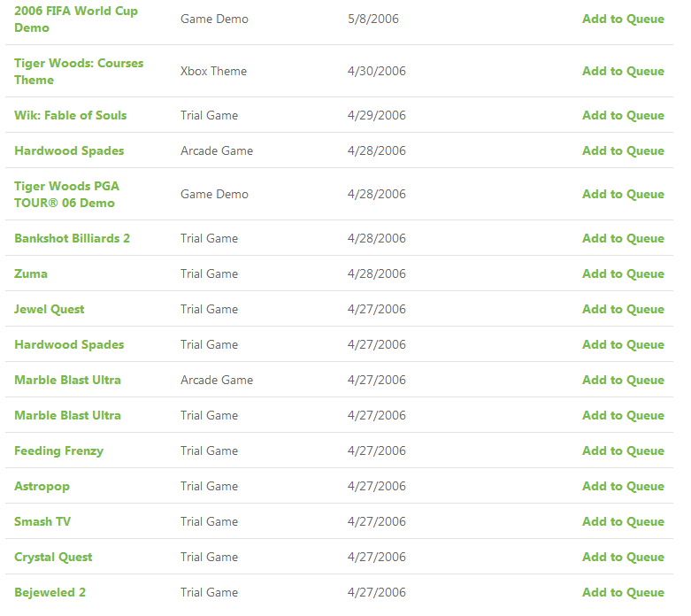Open the Feeding Frenzy title link
Image resolution: width=691 pixels, height=616 pixels.
coord(58,451)
